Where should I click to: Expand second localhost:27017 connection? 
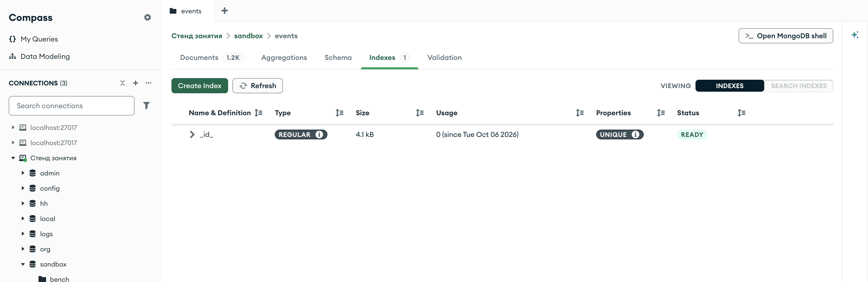tap(13, 143)
